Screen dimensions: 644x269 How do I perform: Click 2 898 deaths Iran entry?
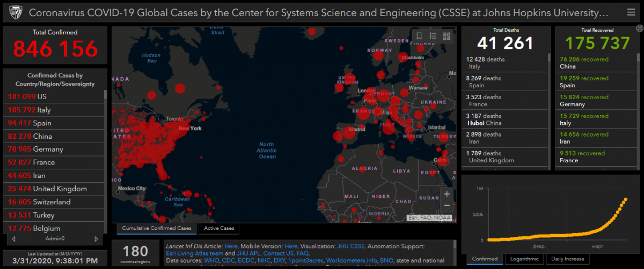click(504, 138)
